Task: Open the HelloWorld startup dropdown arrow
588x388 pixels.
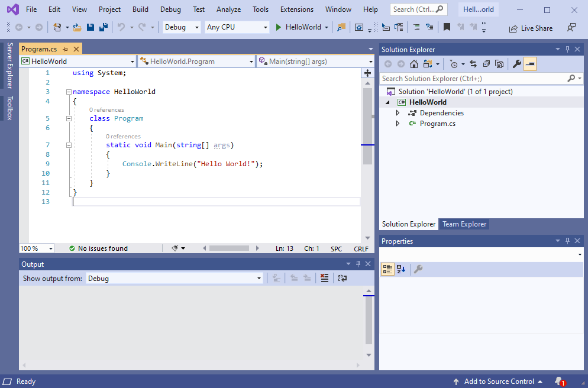Action: pos(327,27)
